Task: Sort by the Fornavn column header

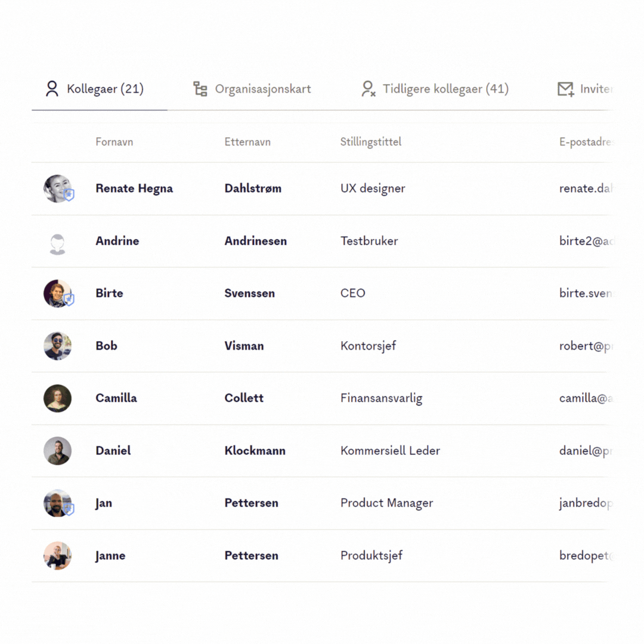Action: tap(114, 142)
